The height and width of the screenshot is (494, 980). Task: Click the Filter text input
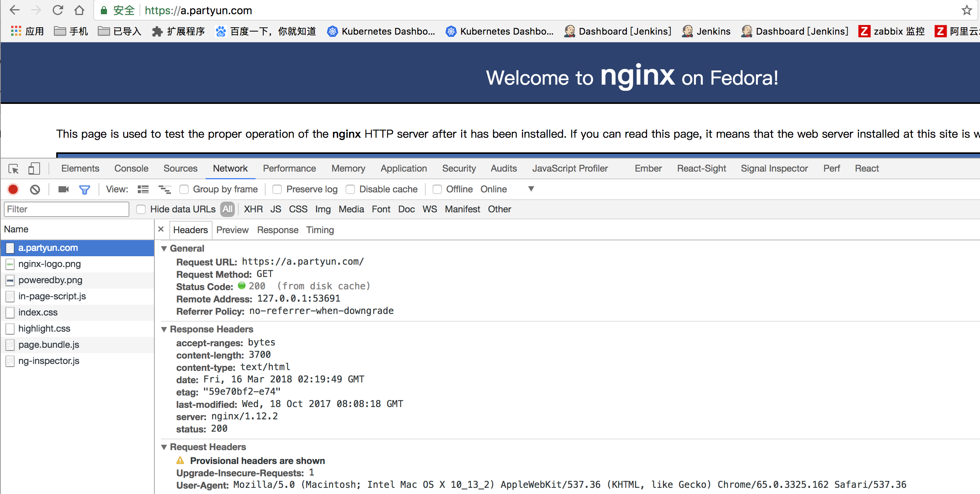click(x=67, y=209)
